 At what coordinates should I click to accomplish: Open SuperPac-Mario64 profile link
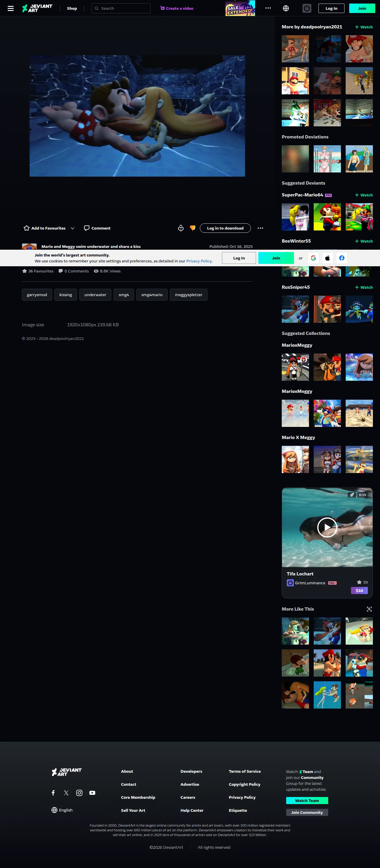coord(302,195)
